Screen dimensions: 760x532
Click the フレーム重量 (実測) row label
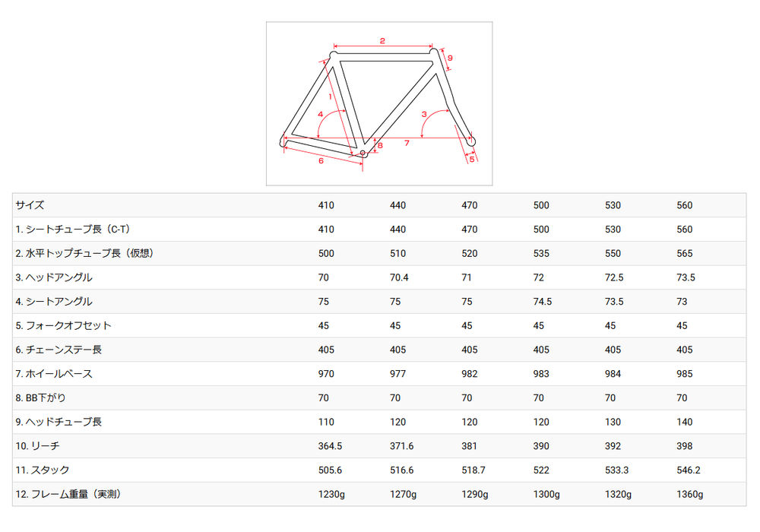[x=68, y=494]
